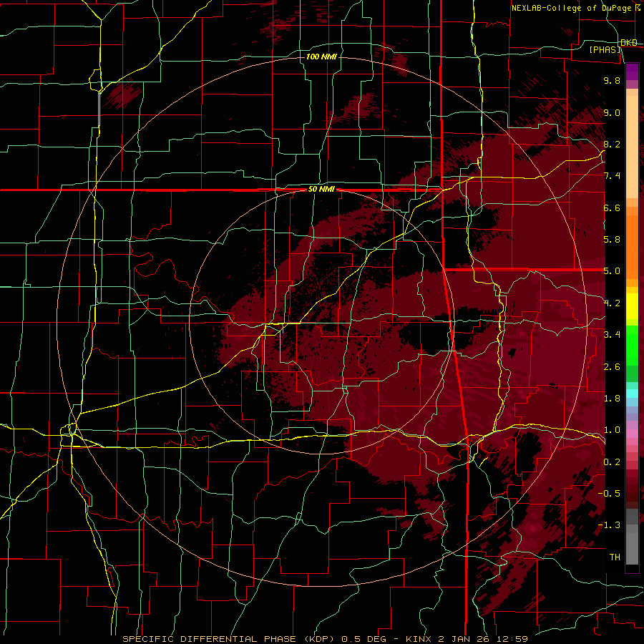Click the 9.8 color scale value
Viewport: 644px width, 644px height.
tap(612, 80)
